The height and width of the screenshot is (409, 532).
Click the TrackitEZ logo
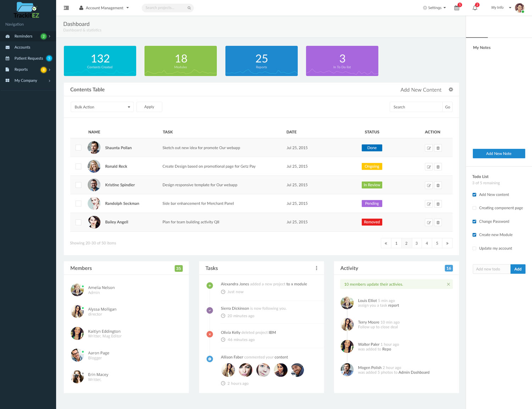pos(27,10)
